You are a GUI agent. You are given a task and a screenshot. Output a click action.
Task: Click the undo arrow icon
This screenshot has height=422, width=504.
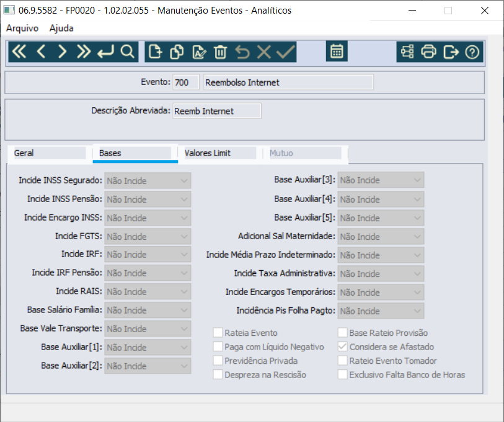tap(242, 52)
